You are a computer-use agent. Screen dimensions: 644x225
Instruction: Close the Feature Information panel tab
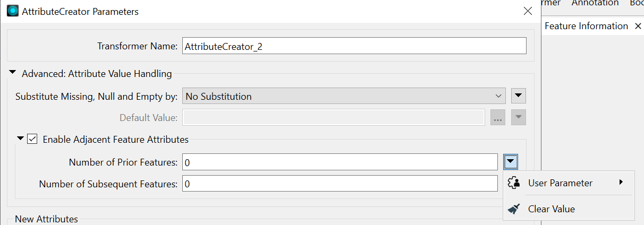[x=638, y=26]
